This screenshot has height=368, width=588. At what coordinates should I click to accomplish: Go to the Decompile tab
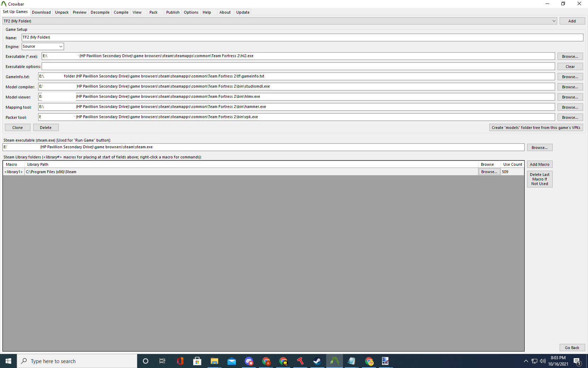[100, 12]
